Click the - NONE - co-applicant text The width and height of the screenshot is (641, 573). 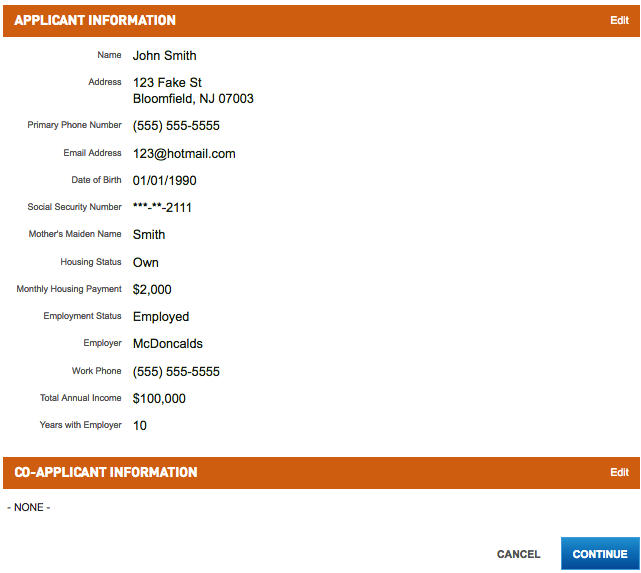[29, 507]
